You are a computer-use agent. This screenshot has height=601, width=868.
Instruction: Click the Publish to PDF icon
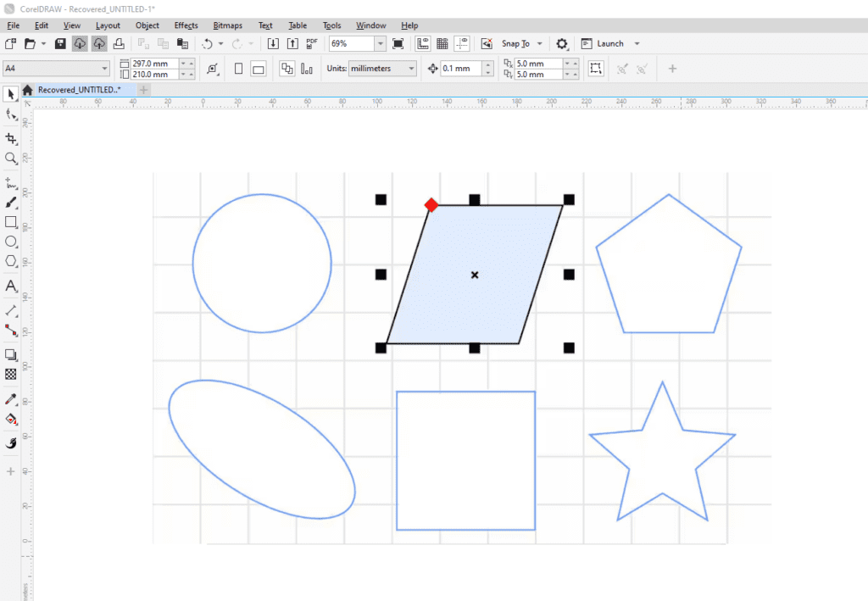[312, 43]
